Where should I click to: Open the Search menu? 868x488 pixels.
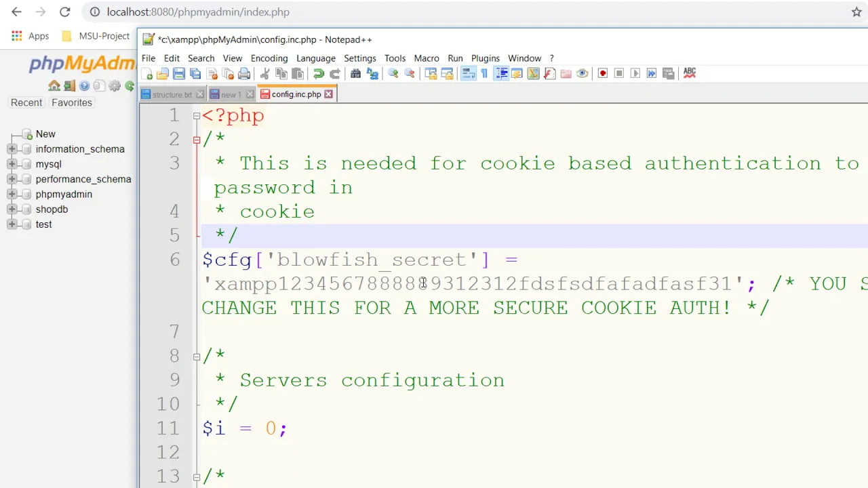point(201,58)
